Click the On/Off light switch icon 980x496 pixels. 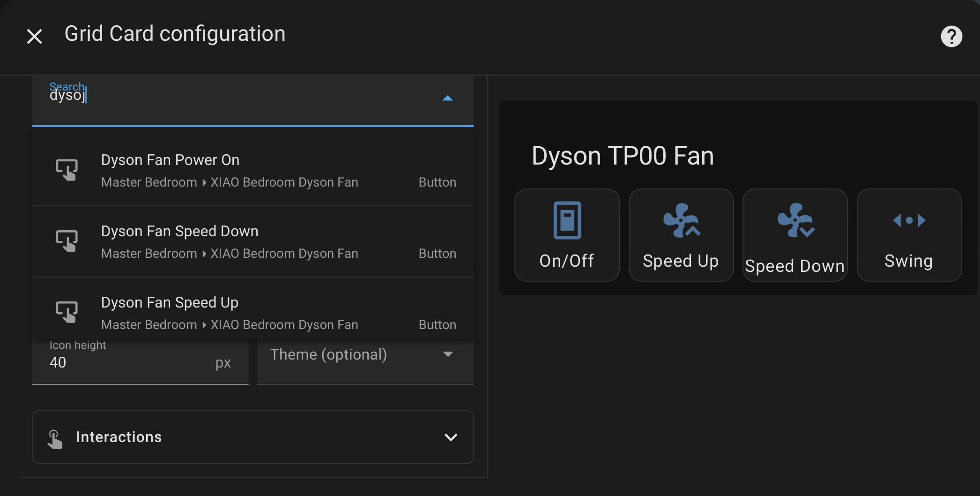pos(567,220)
